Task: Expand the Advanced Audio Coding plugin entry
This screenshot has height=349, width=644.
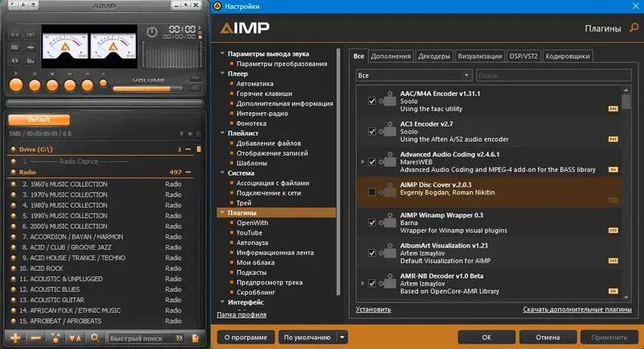Action: [x=362, y=161]
